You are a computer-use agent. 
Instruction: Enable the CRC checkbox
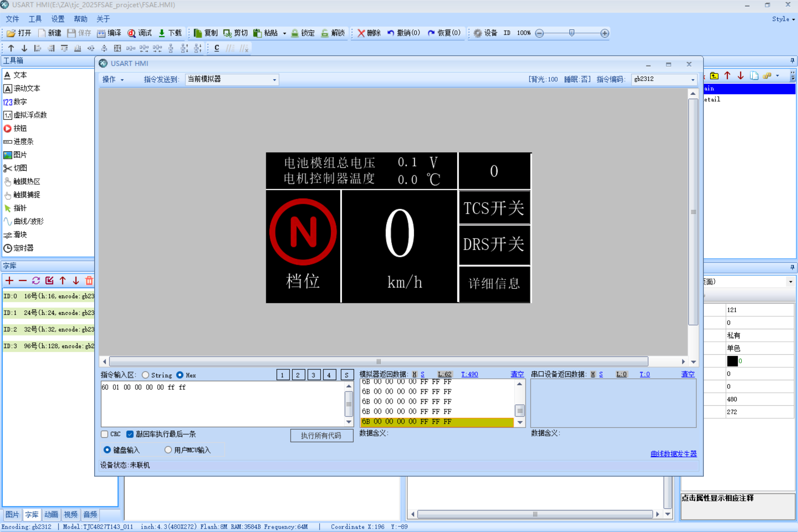coord(105,434)
